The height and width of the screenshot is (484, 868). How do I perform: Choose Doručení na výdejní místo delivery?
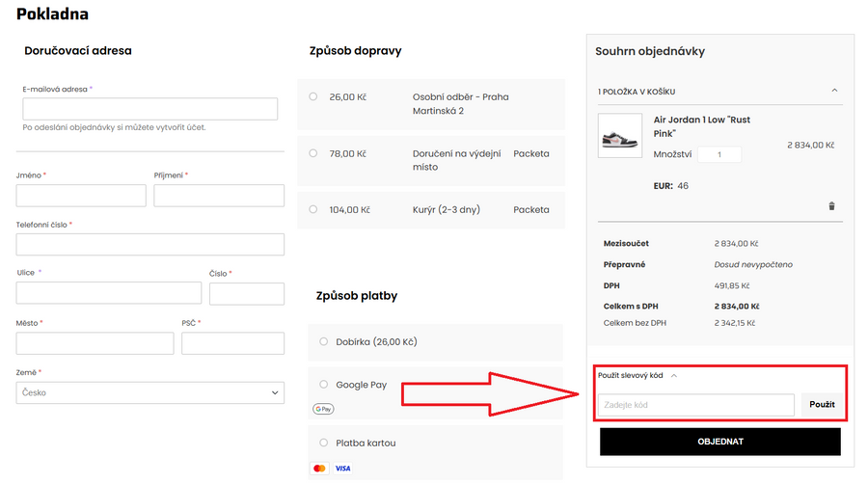pos(313,153)
